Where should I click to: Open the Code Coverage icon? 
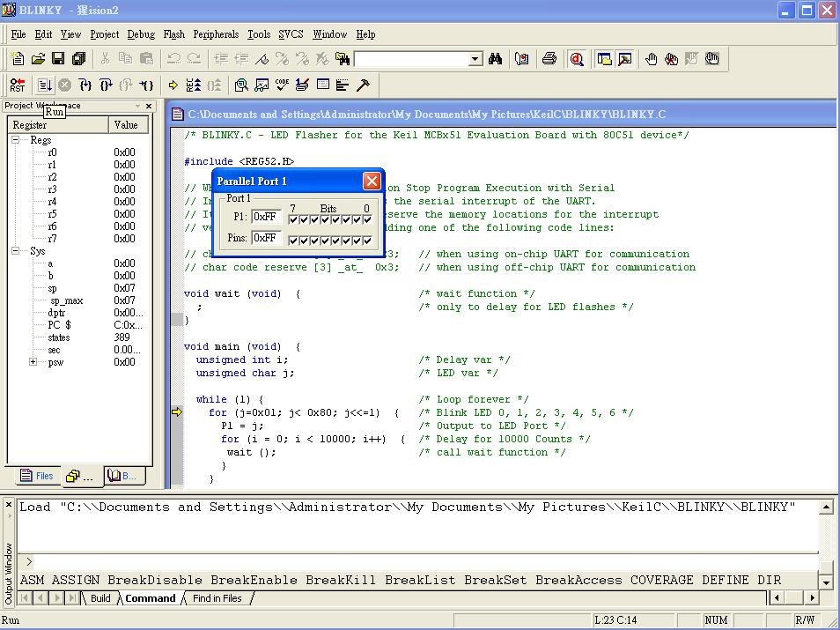coord(282,85)
